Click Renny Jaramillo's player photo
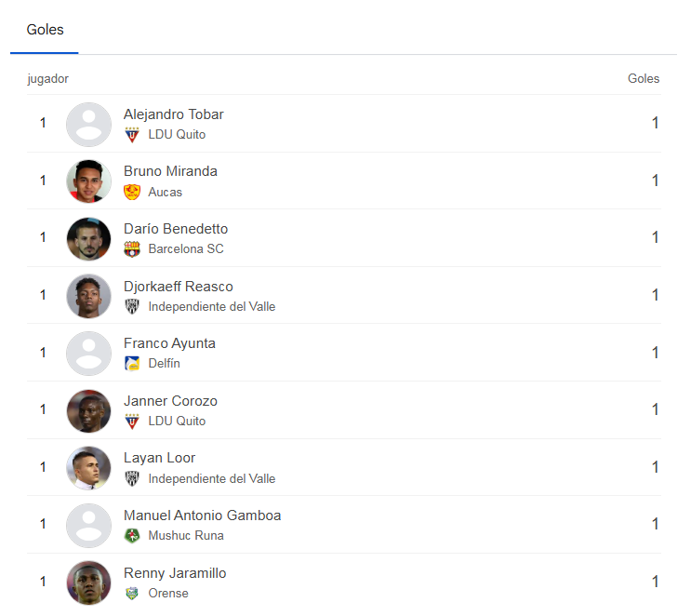Screen dimensions: 691x616 pyautogui.click(x=88, y=583)
